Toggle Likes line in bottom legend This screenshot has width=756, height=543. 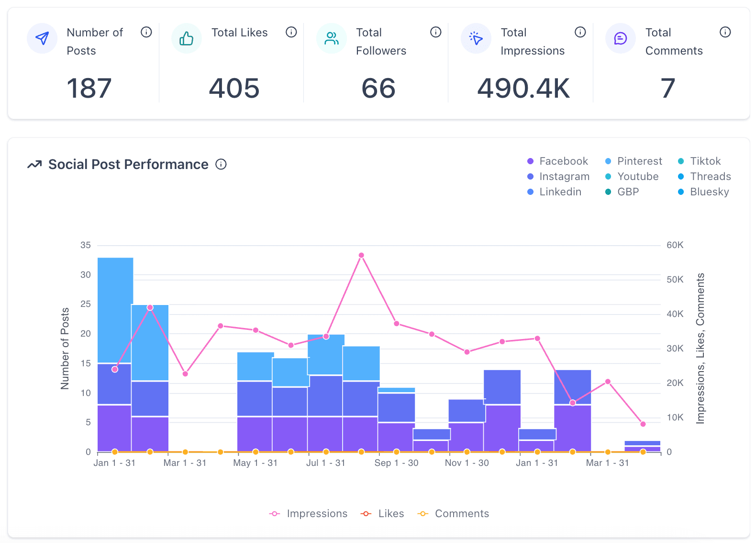pyautogui.click(x=382, y=513)
